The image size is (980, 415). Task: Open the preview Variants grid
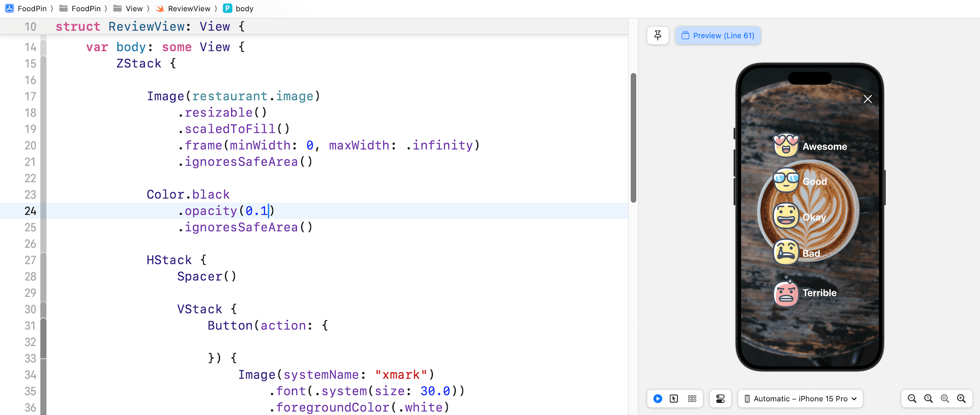(692, 399)
